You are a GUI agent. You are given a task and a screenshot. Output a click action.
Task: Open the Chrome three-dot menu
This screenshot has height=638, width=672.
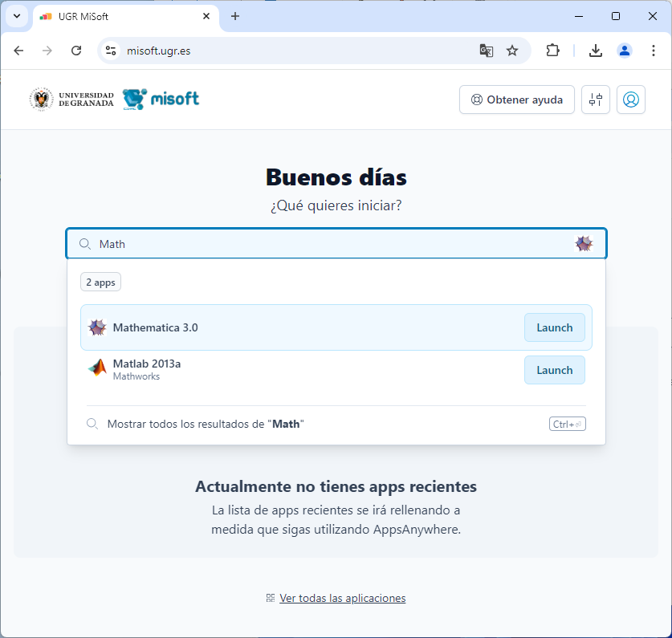coord(654,51)
